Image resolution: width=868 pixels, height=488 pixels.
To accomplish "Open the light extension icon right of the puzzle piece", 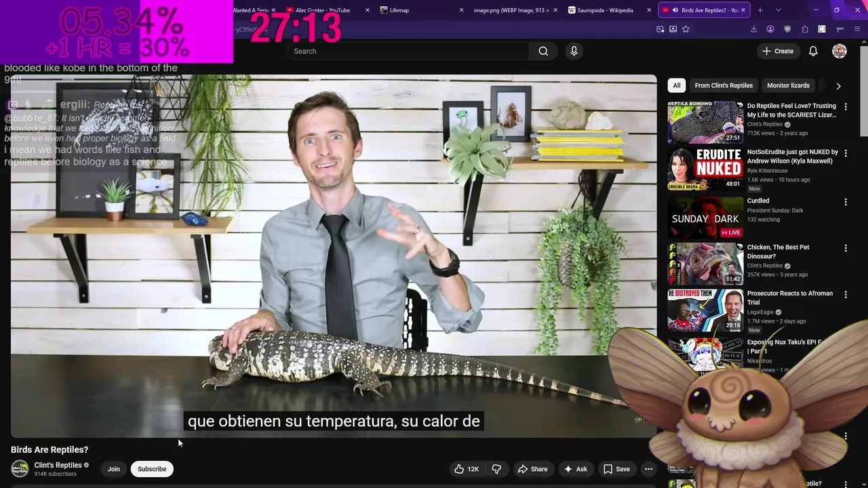I will [x=822, y=29].
